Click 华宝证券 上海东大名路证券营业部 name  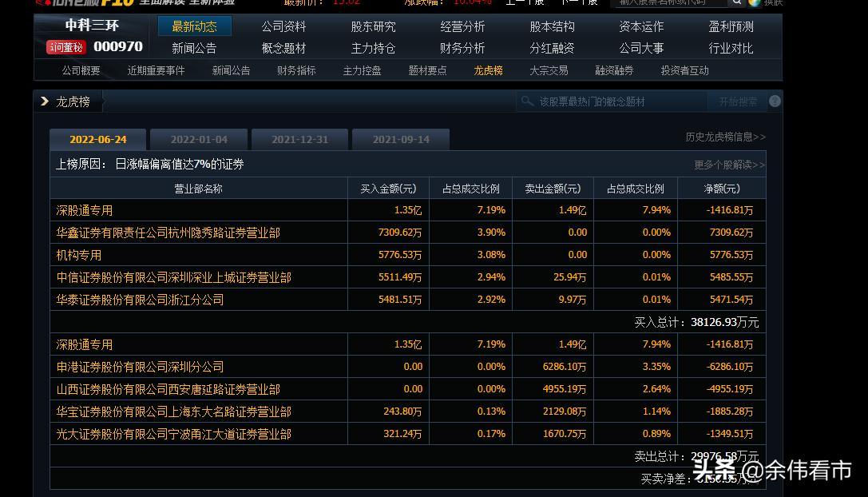tap(173, 412)
